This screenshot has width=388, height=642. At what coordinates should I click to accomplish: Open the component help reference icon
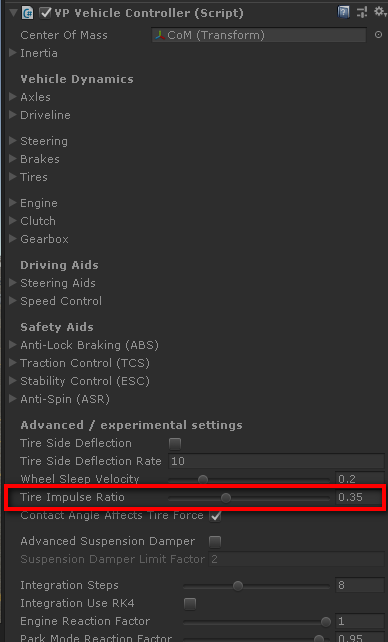click(343, 12)
